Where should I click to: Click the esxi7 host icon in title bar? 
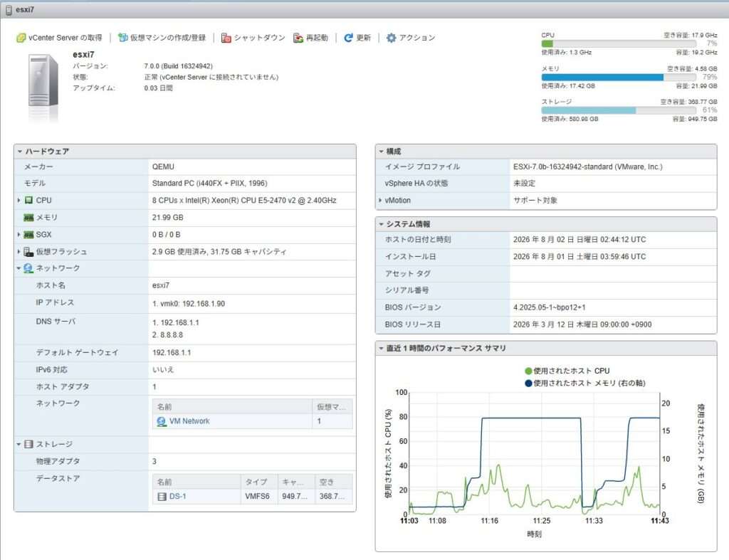(x=9, y=9)
